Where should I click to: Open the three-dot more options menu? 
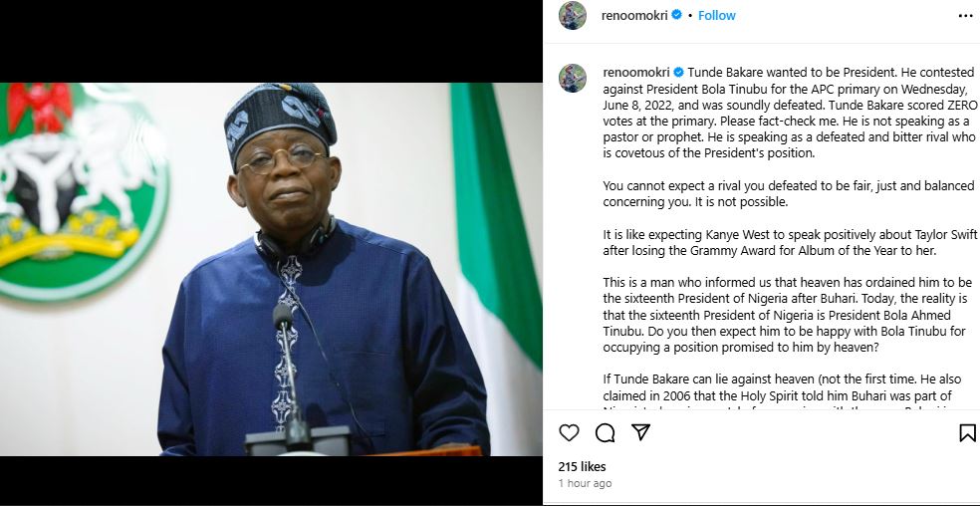coord(965,16)
